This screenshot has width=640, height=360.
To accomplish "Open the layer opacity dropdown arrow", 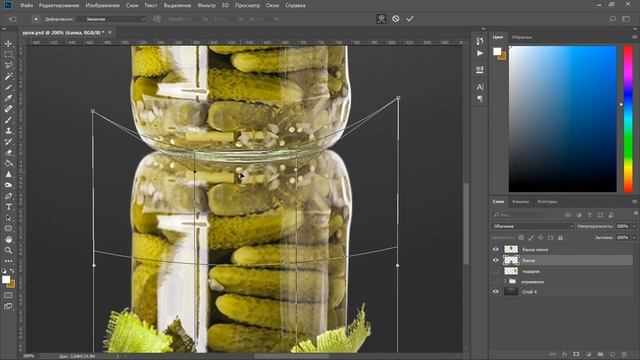I will point(635,226).
